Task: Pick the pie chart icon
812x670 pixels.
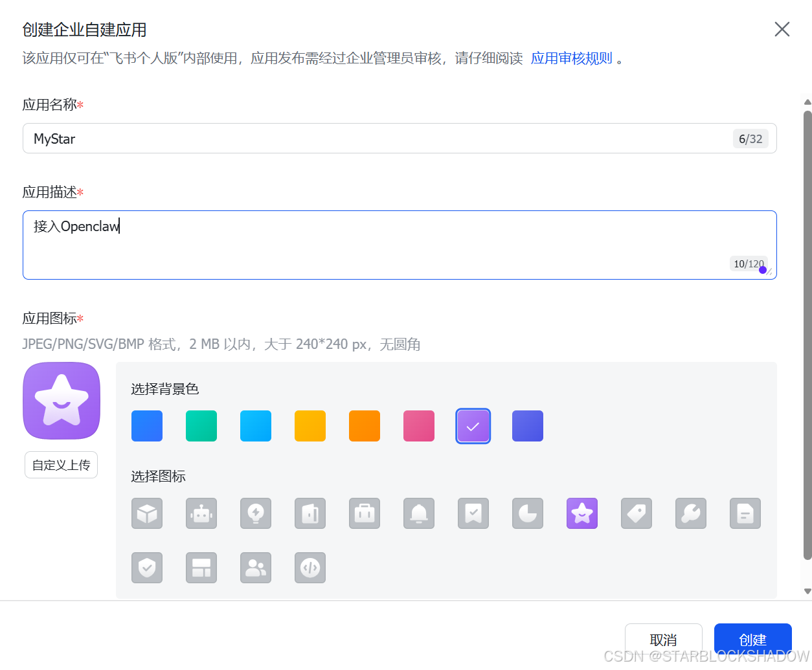Action: (x=528, y=513)
